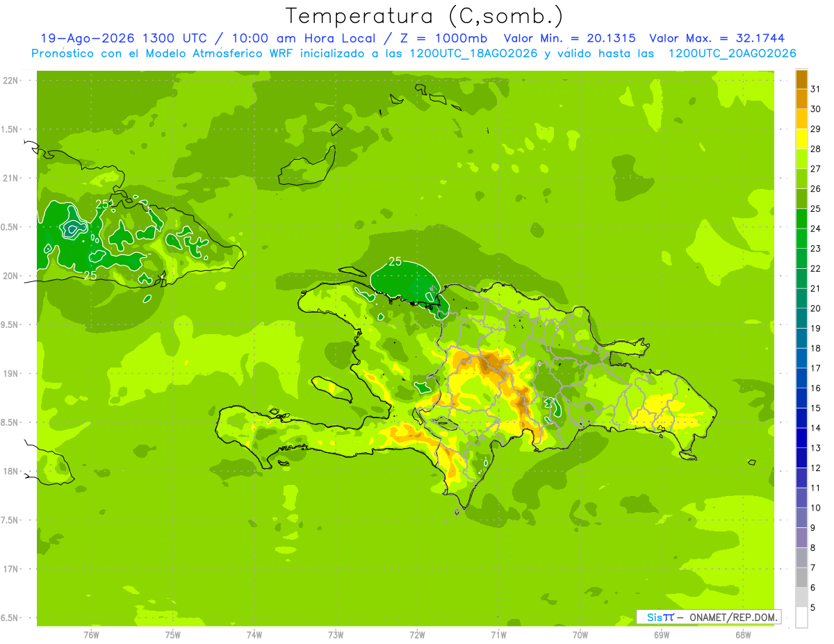
Task: Click the "20" value on the color scale
Action: pos(815,308)
